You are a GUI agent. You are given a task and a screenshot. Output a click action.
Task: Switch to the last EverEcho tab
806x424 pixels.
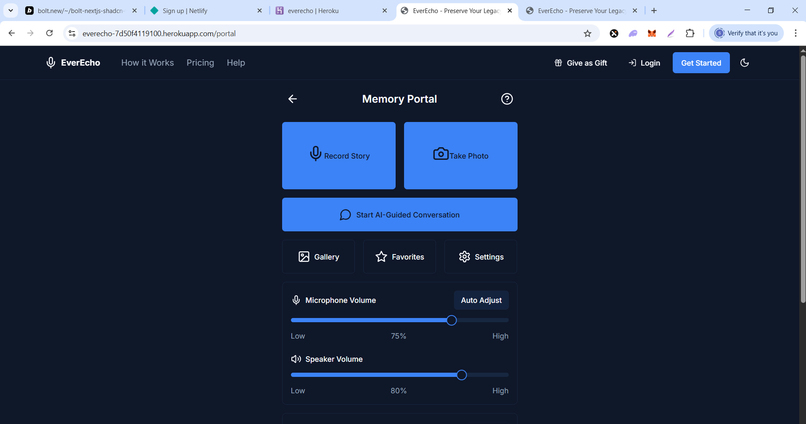(582, 10)
